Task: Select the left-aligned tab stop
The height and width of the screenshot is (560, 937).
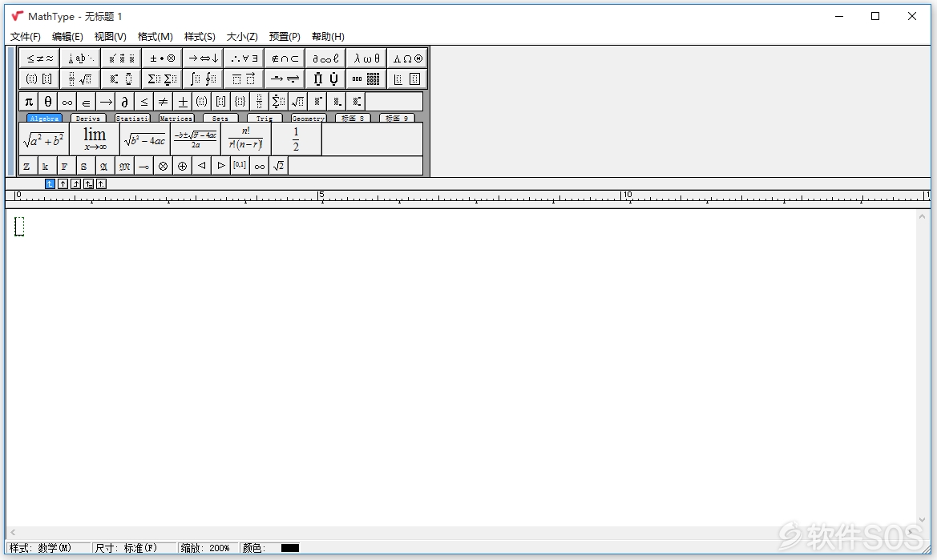Action: pyautogui.click(x=50, y=184)
